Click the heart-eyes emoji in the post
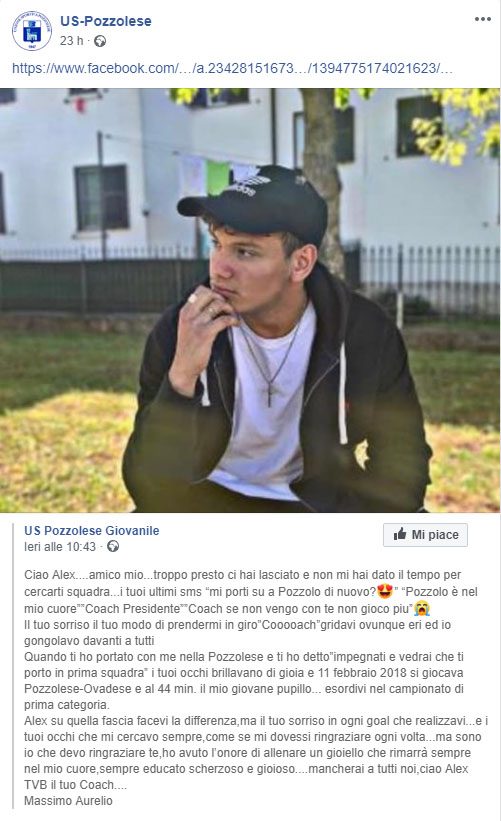This screenshot has width=501, height=821. coord(385,592)
